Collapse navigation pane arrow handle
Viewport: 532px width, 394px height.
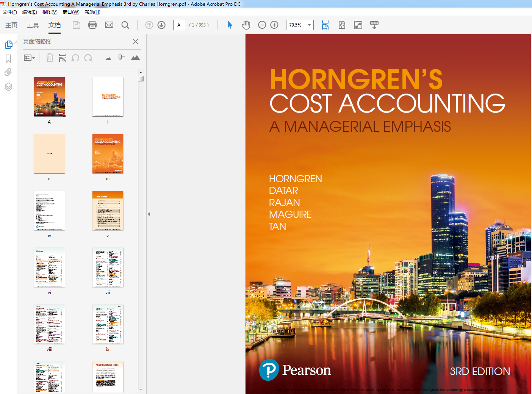click(149, 214)
